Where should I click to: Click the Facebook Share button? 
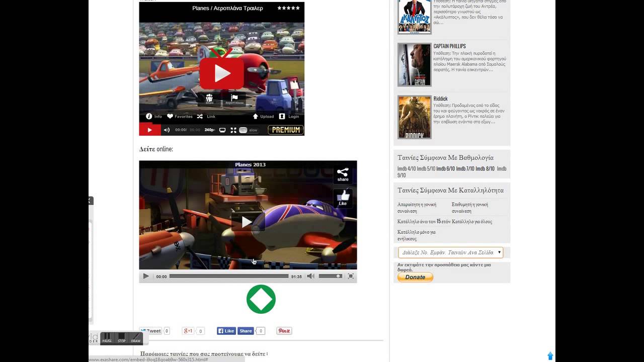point(246,331)
